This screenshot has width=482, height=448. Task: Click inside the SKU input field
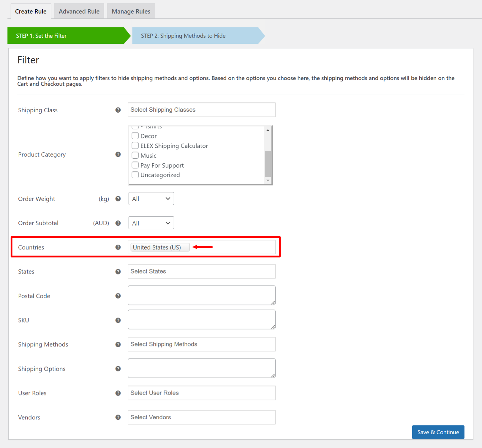[201, 319]
